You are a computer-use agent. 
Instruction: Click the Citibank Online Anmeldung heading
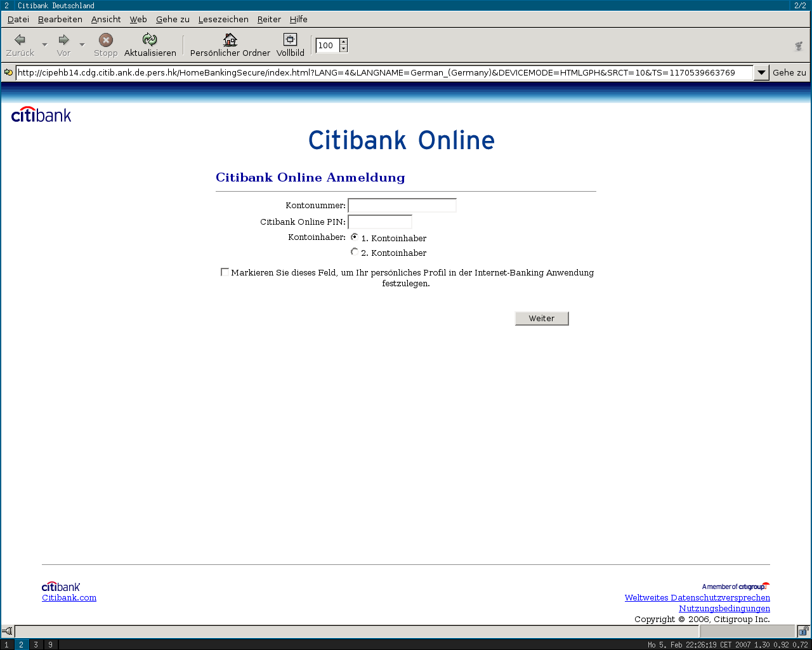tap(310, 177)
